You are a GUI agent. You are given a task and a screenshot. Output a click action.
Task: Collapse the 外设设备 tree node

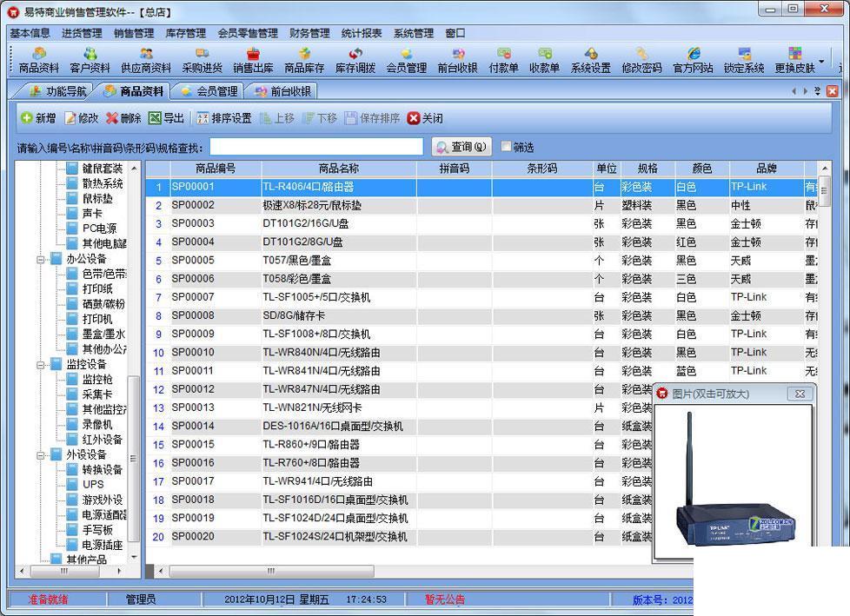point(41,455)
